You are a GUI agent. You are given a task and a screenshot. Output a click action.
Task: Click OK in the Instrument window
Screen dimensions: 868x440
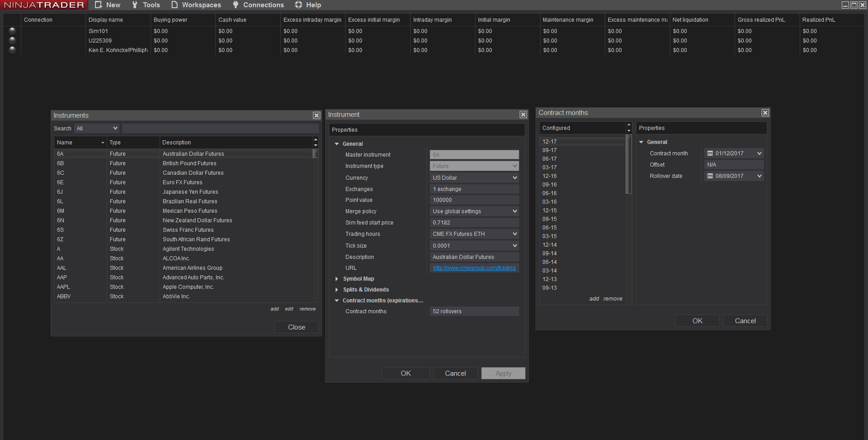(406, 373)
